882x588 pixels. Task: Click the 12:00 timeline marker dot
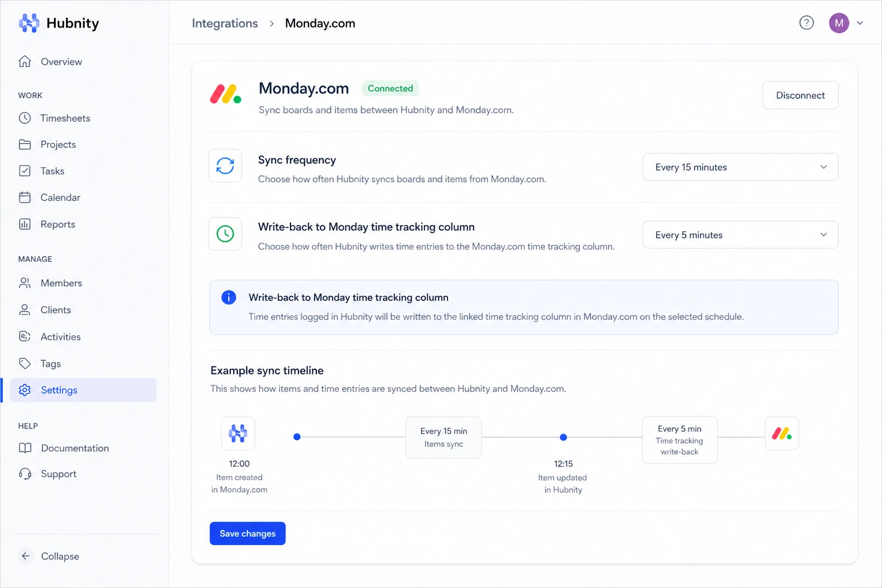tap(297, 437)
